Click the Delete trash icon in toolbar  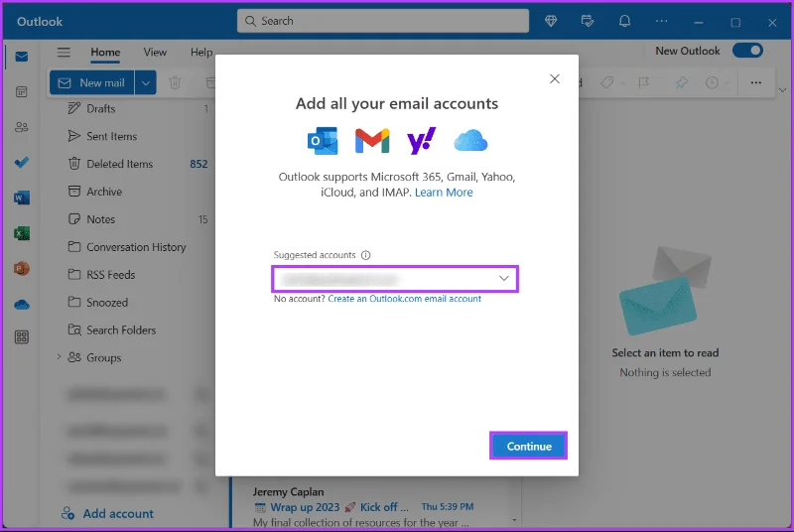tap(175, 82)
